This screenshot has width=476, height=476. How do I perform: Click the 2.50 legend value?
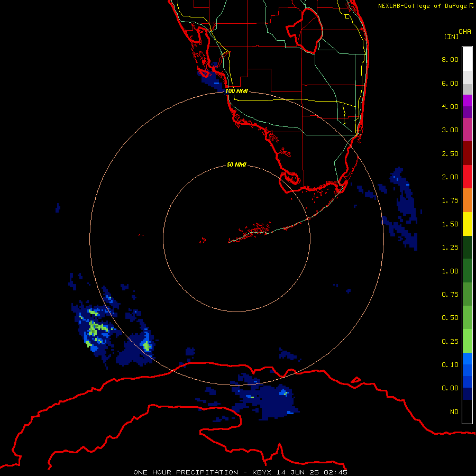450,153
